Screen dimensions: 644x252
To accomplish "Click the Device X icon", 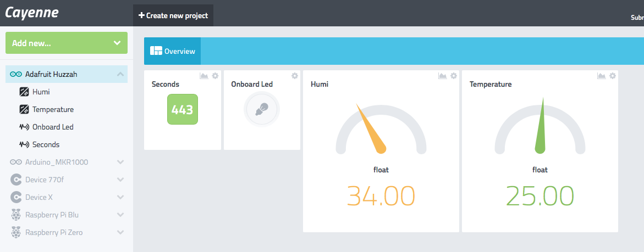I will 16,197.
